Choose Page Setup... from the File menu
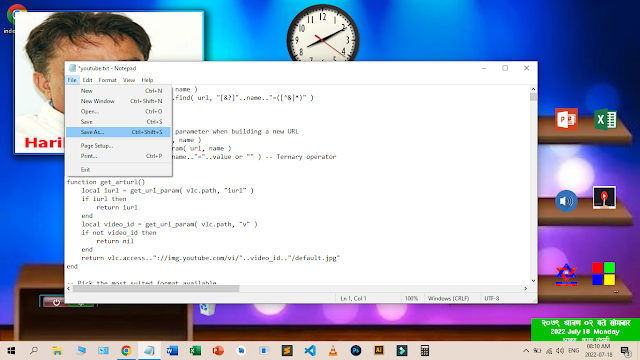This screenshot has width=640, height=360. tap(118, 145)
